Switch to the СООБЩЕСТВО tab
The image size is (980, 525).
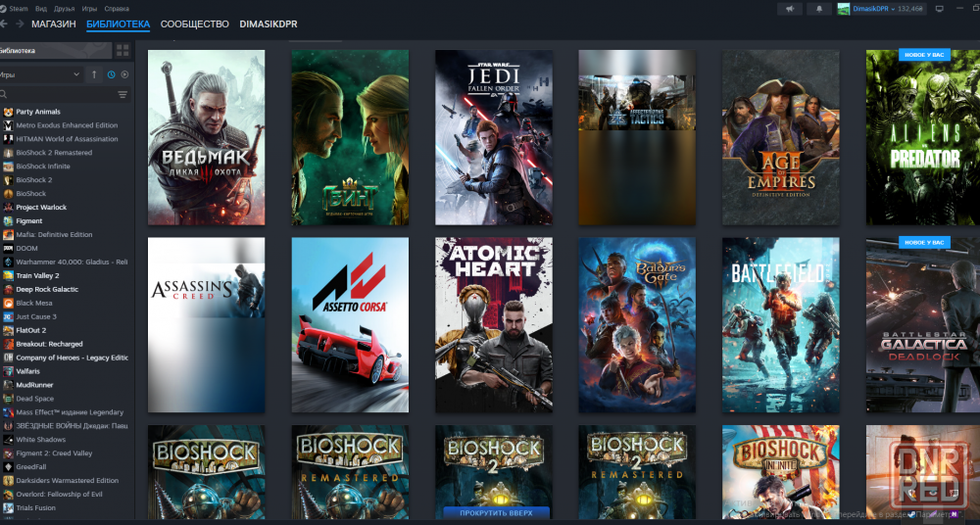195,24
